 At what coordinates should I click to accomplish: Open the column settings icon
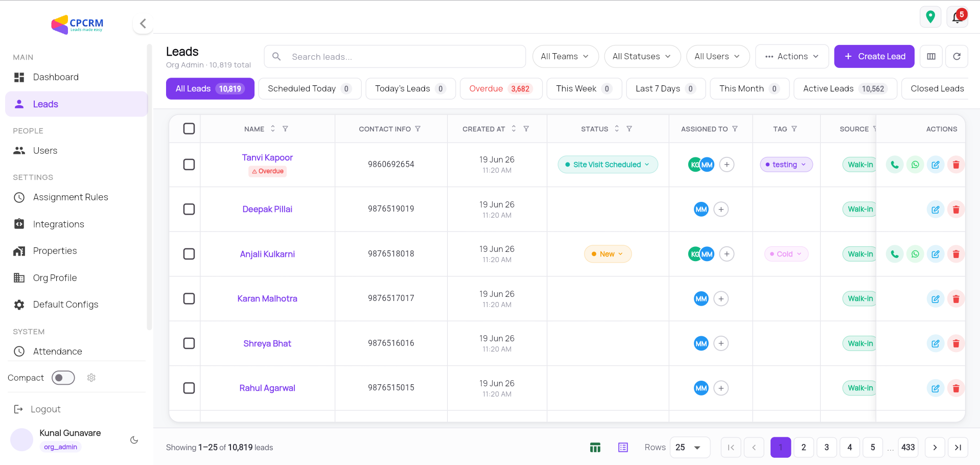point(931,56)
